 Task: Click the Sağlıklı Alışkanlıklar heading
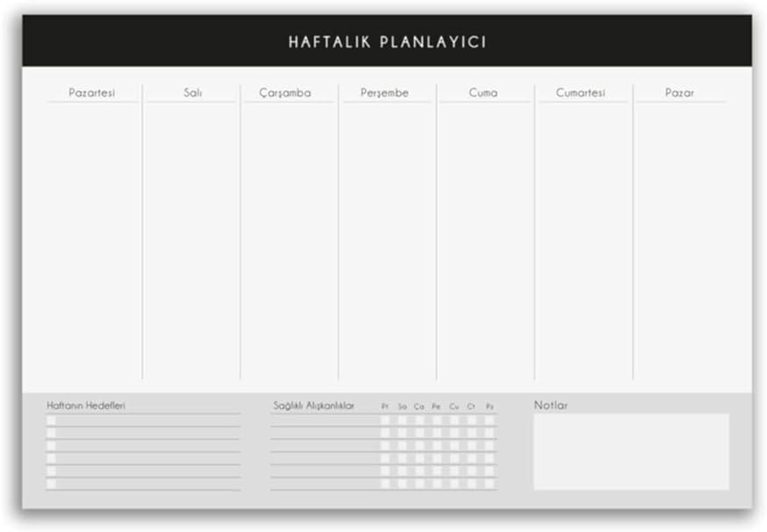pos(313,406)
